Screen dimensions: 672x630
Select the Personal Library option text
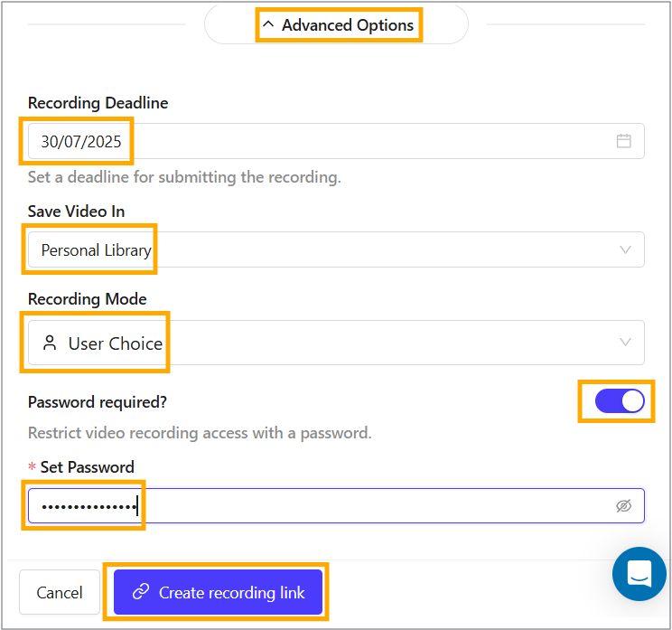96,250
